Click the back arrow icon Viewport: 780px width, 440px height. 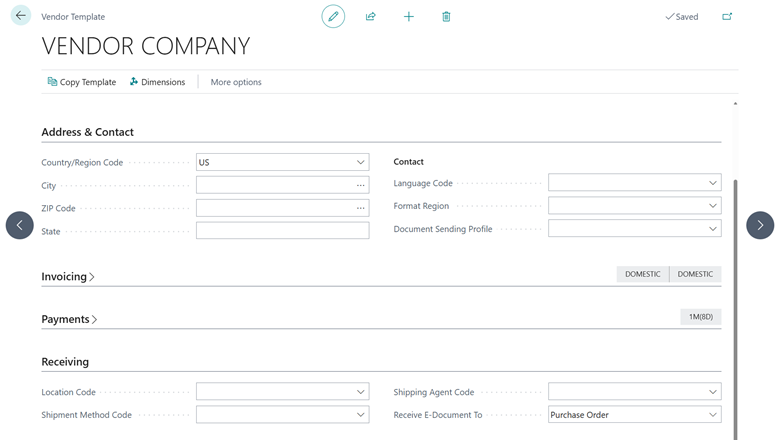20,16
